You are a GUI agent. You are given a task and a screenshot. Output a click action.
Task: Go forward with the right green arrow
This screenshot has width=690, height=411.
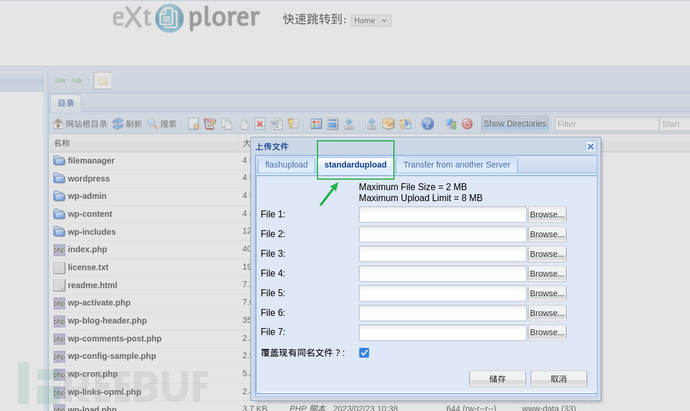77,81
